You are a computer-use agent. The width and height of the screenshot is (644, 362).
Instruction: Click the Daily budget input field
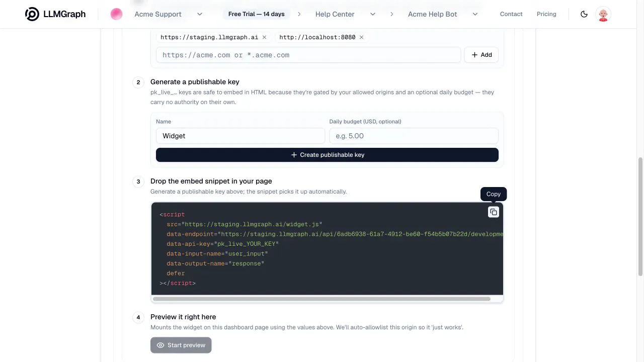[x=414, y=136]
